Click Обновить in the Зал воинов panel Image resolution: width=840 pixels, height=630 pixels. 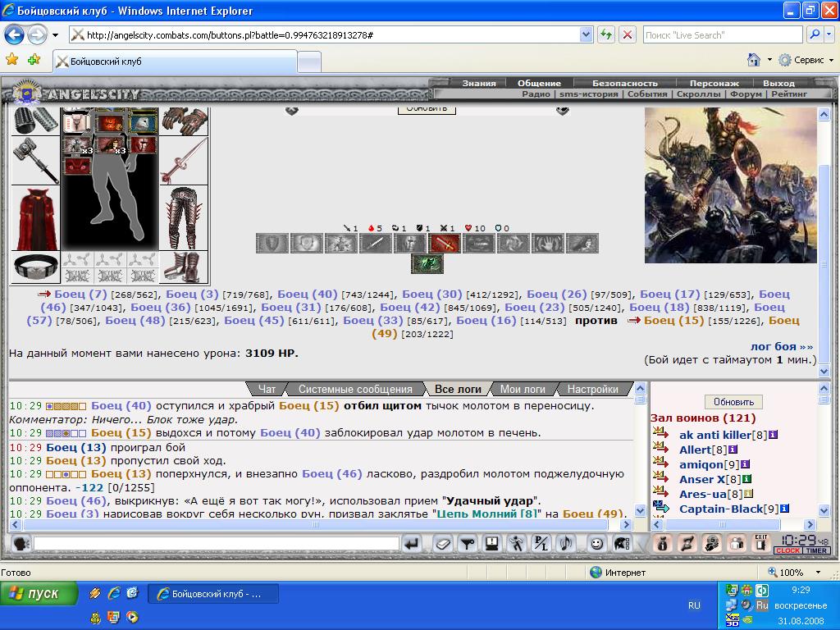click(x=733, y=402)
